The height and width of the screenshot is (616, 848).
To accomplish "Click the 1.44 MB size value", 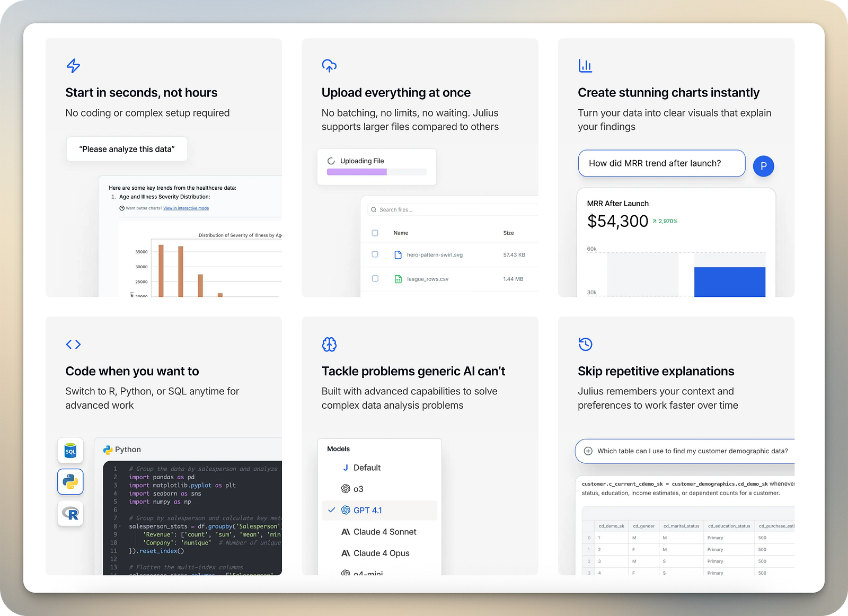I will pos(513,279).
